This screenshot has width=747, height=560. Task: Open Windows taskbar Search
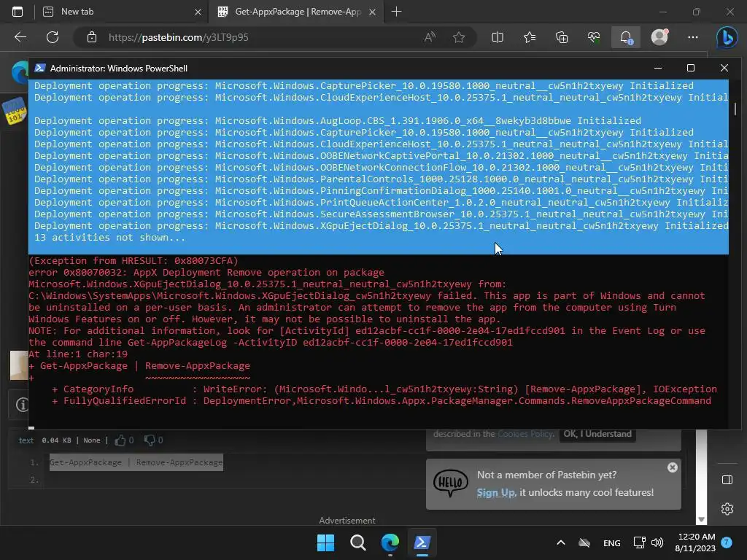pyautogui.click(x=357, y=542)
